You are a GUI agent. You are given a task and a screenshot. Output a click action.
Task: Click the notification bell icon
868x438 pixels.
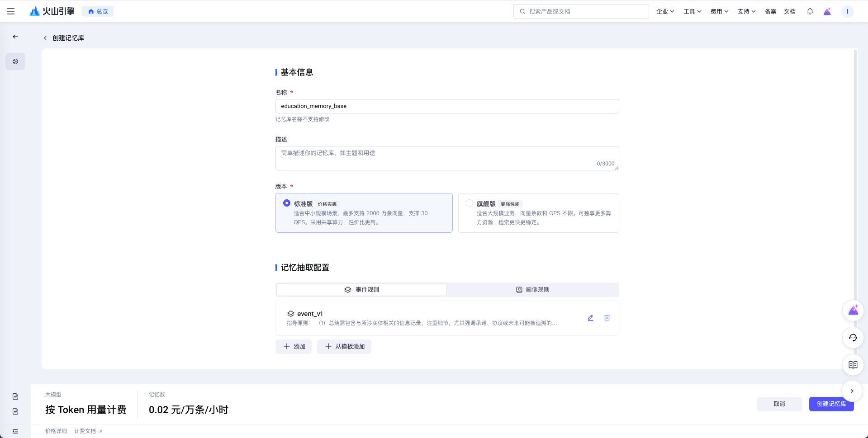pyautogui.click(x=810, y=11)
